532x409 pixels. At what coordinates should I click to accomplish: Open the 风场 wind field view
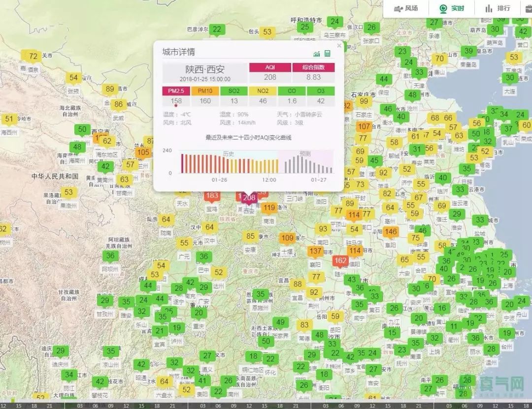[405, 8]
